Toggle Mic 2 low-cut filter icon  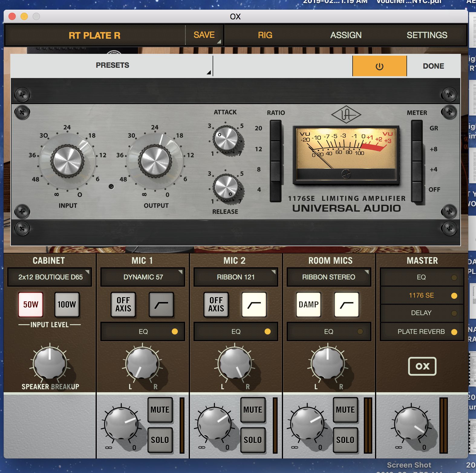coord(254,305)
